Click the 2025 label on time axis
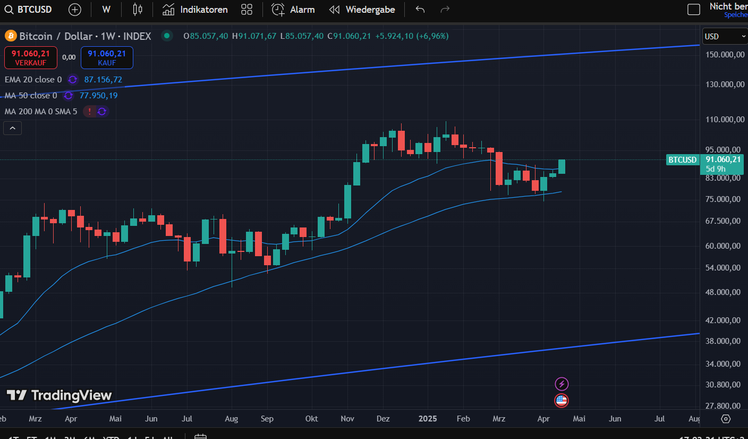The image size is (748, 439). (x=428, y=419)
